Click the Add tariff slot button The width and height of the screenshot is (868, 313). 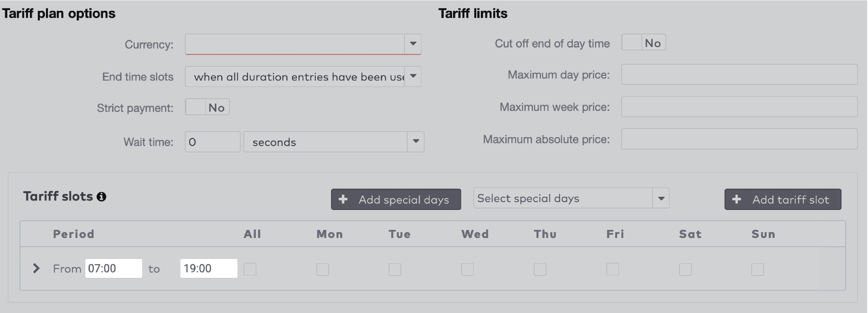click(782, 200)
